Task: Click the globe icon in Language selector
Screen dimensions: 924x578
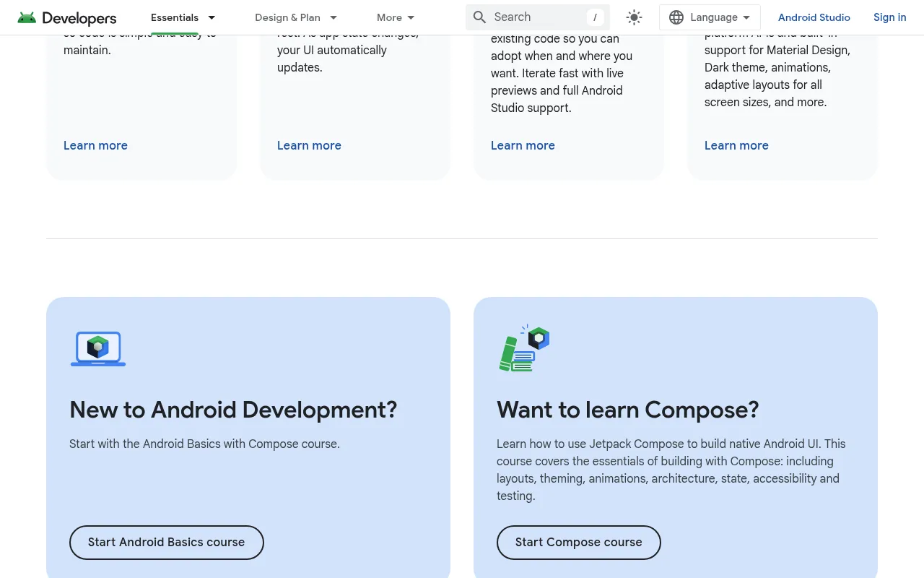Action: pos(676,17)
